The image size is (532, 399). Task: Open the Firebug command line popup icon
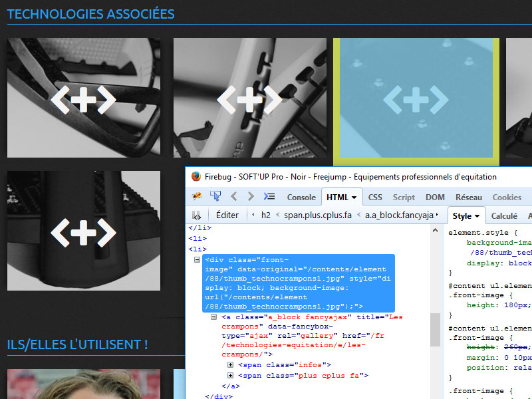tap(269, 196)
